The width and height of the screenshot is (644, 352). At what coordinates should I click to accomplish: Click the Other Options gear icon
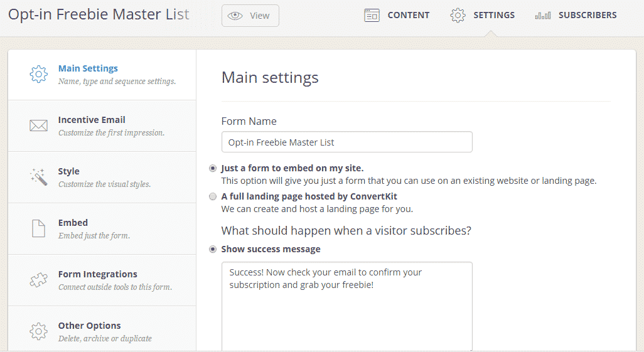click(x=39, y=331)
